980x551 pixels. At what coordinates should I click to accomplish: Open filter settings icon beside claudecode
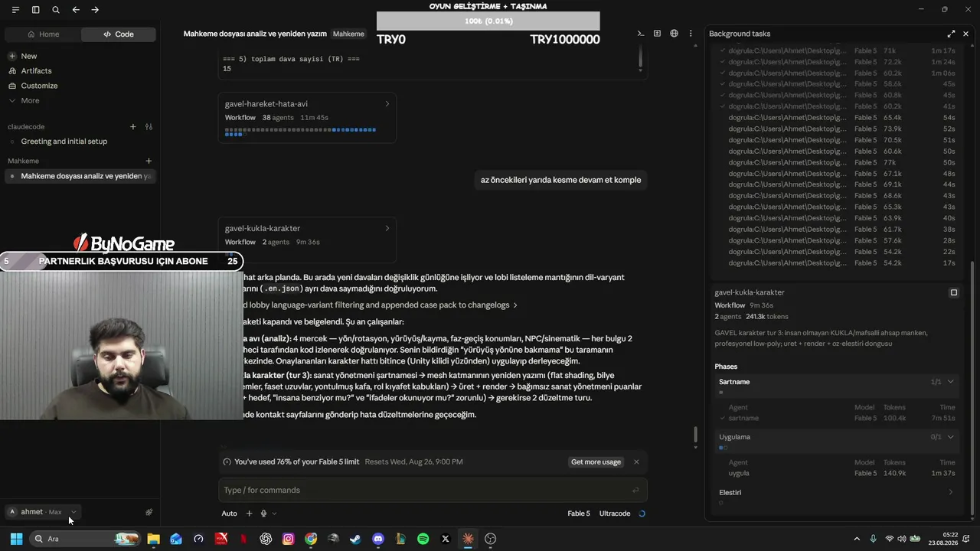click(x=149, y=127)
